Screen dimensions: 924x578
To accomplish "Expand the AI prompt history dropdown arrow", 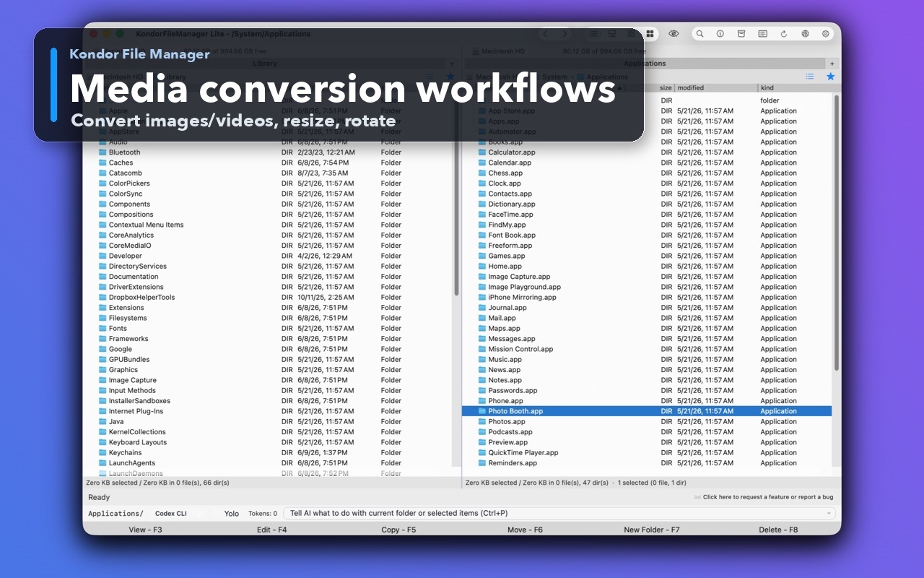I will click(829, 514).
